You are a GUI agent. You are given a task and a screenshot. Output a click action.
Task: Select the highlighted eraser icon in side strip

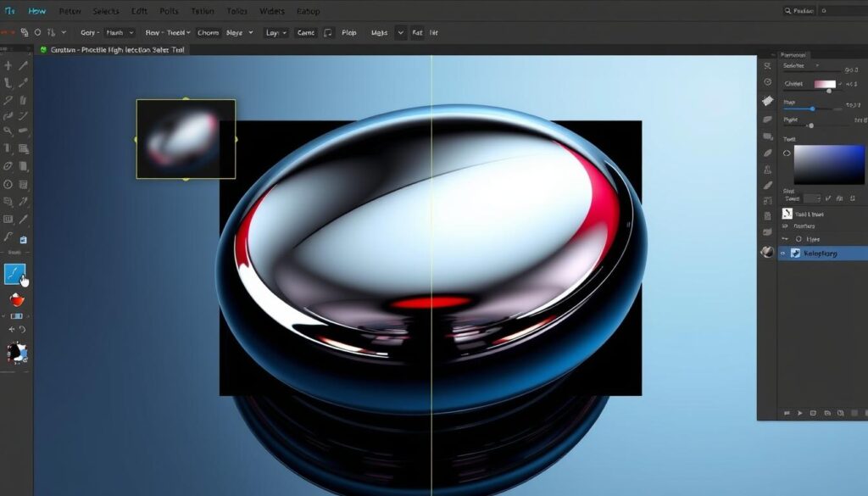(768, 99)
